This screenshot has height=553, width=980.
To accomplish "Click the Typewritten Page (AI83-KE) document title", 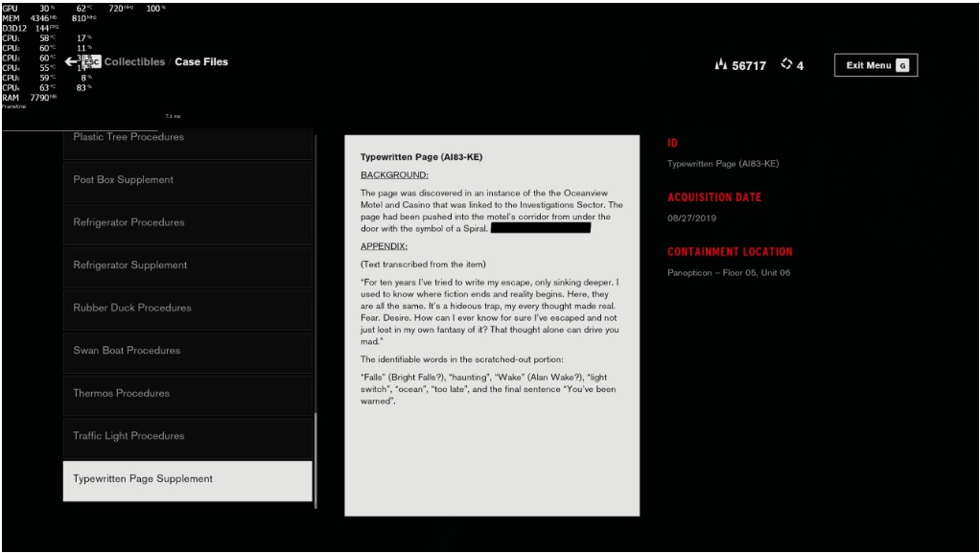I will 413,156.
